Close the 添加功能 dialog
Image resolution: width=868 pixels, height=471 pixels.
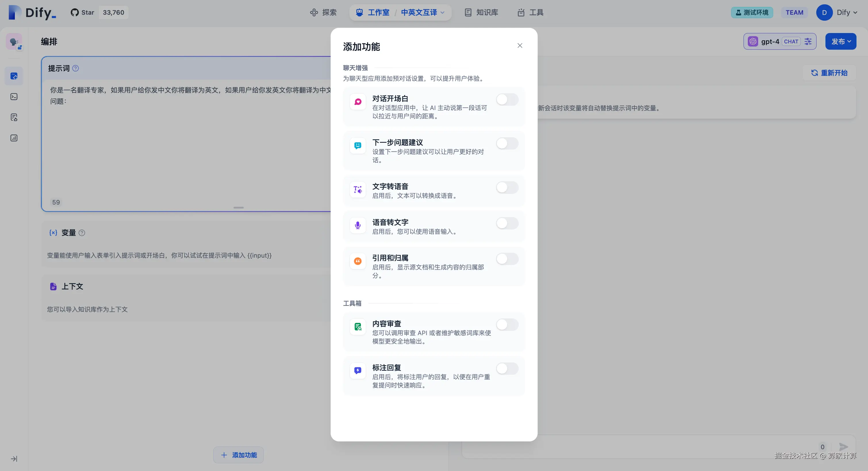coord(520,45)
